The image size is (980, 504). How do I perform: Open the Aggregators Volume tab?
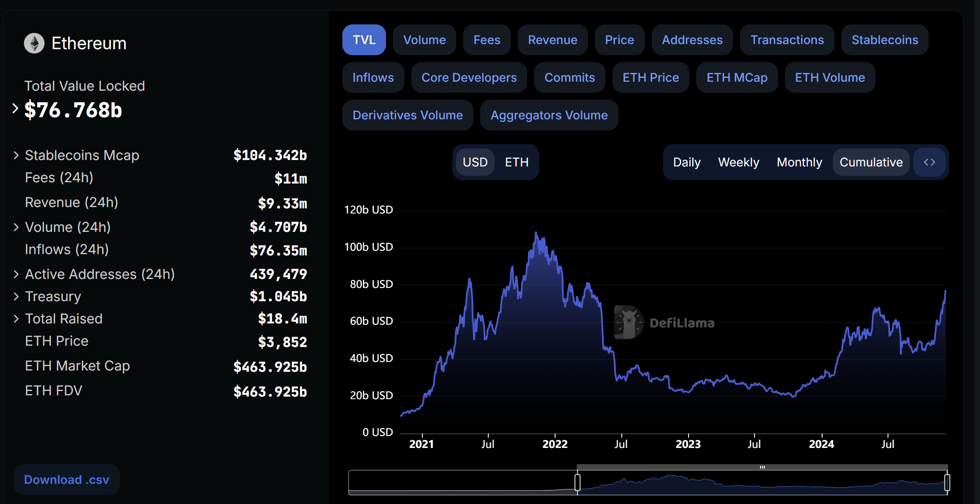pyautogui.click(x=549, y=115)
